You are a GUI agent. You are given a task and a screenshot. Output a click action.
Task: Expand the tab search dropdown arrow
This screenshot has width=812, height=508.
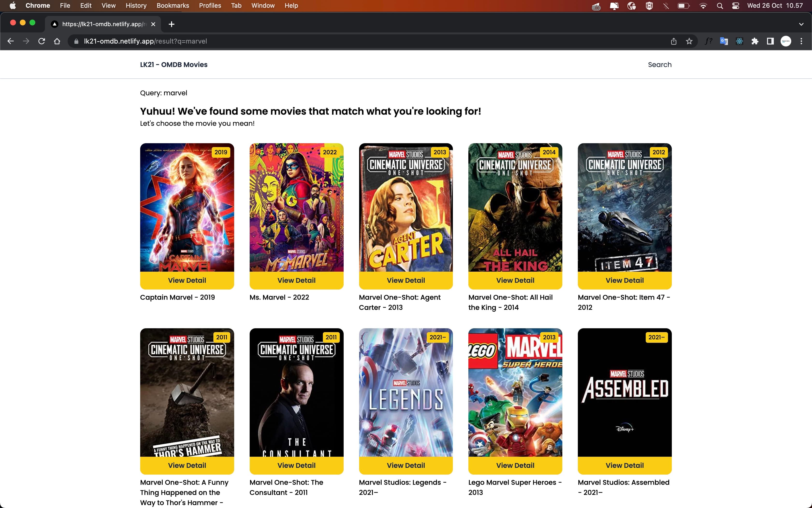click(801, 24)
